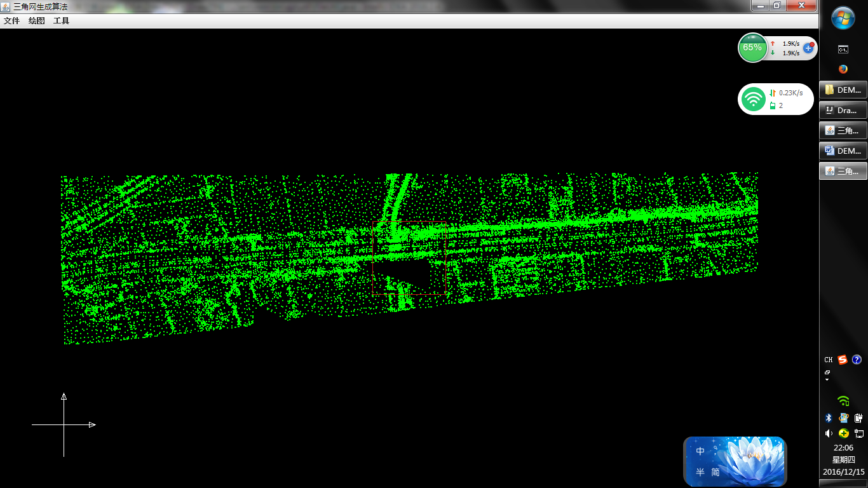This screenshot has height=488, width=868.
Task: Toggle the CH language indicator
Action: click(829, 360)
